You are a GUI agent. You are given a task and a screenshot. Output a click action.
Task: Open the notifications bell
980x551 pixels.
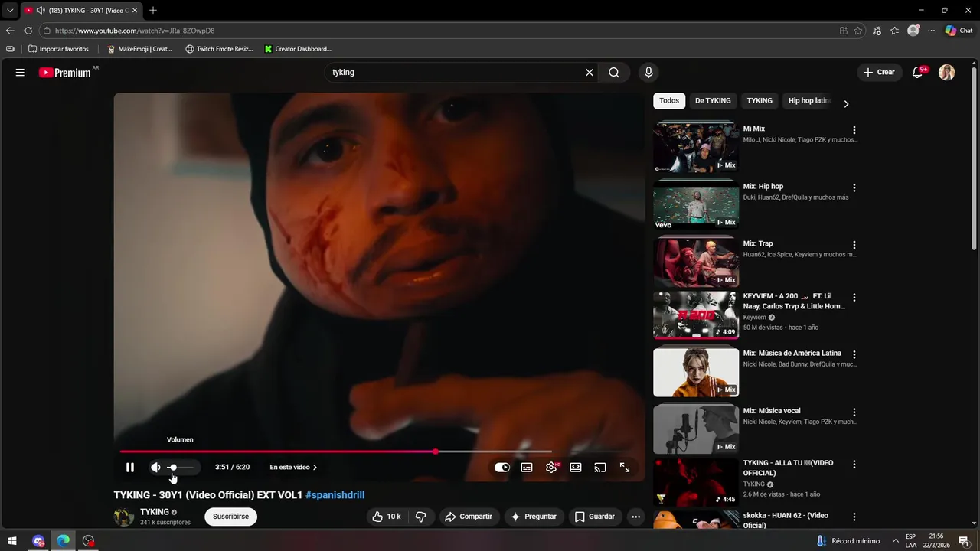[917, 73]
